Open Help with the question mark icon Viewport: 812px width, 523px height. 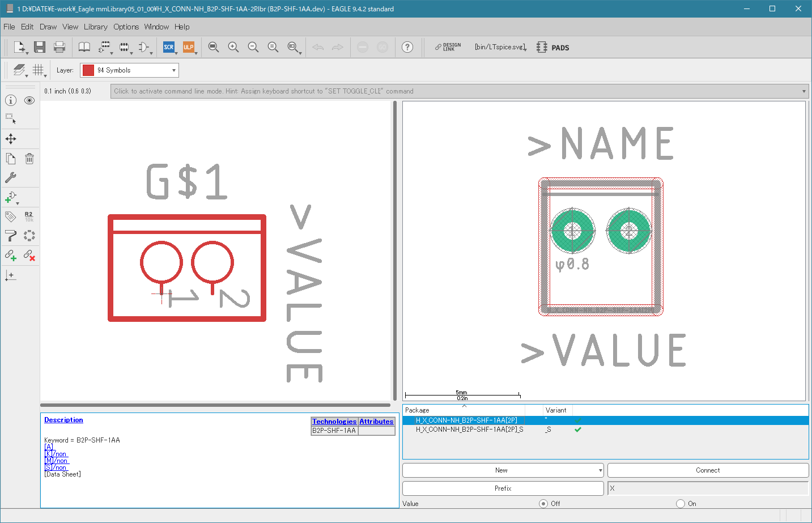click(x=407, y=47)
